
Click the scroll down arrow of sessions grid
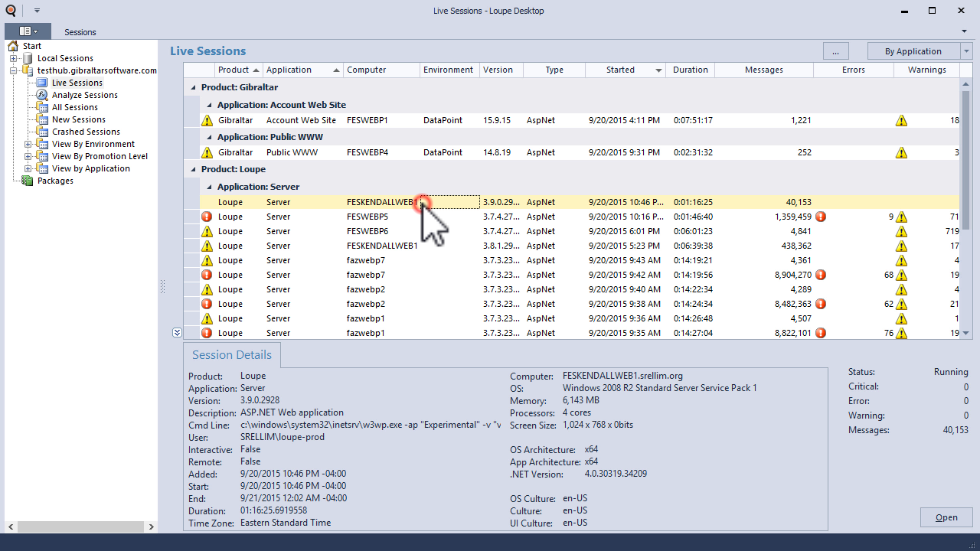pyautogui.click(x=965, y=333)
